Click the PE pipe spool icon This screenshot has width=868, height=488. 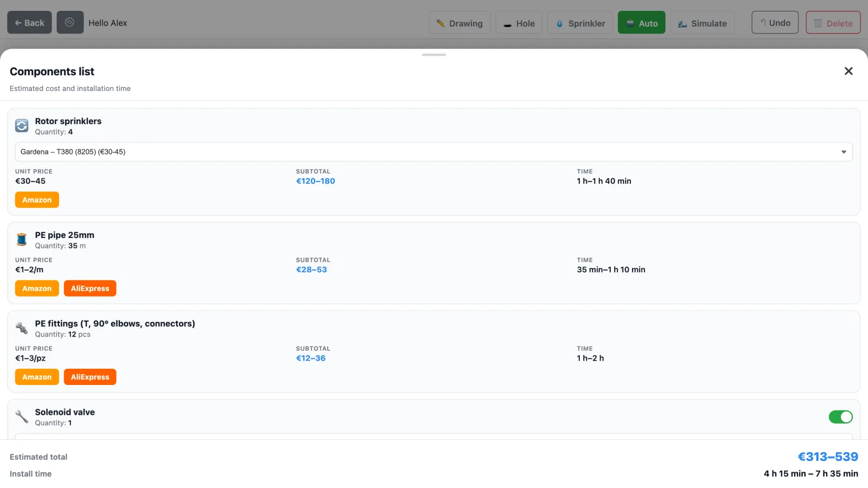(x=22, y=239)
